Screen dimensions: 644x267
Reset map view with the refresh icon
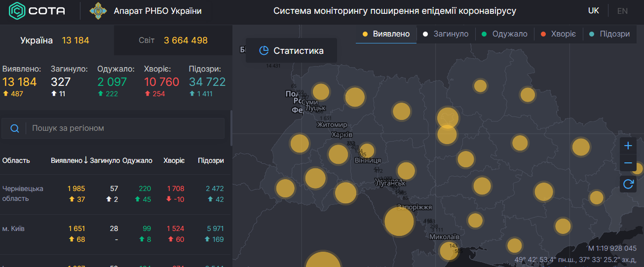[x=628, y=184]
